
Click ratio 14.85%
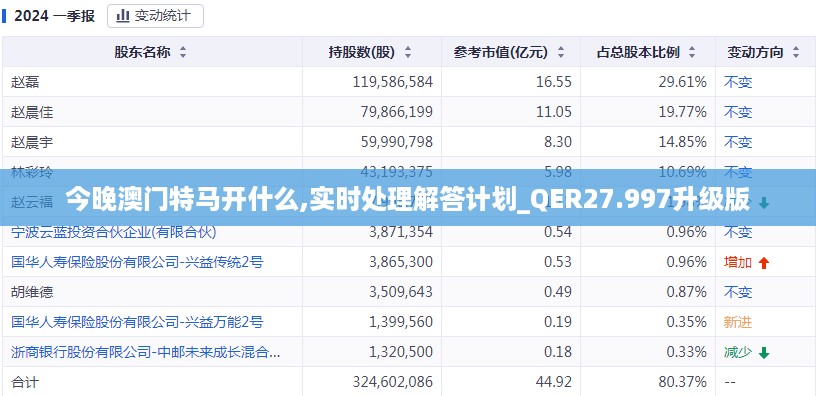click(x=683, y=142)
